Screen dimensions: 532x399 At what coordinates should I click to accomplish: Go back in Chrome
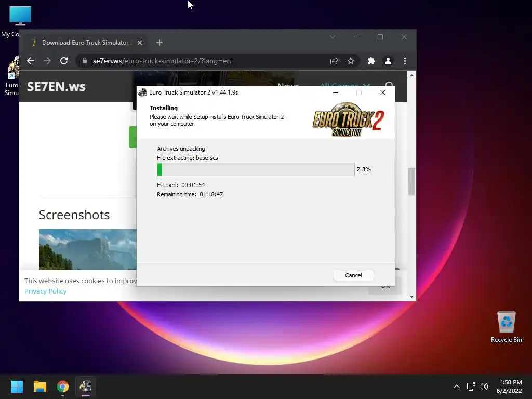click(31, 61)
